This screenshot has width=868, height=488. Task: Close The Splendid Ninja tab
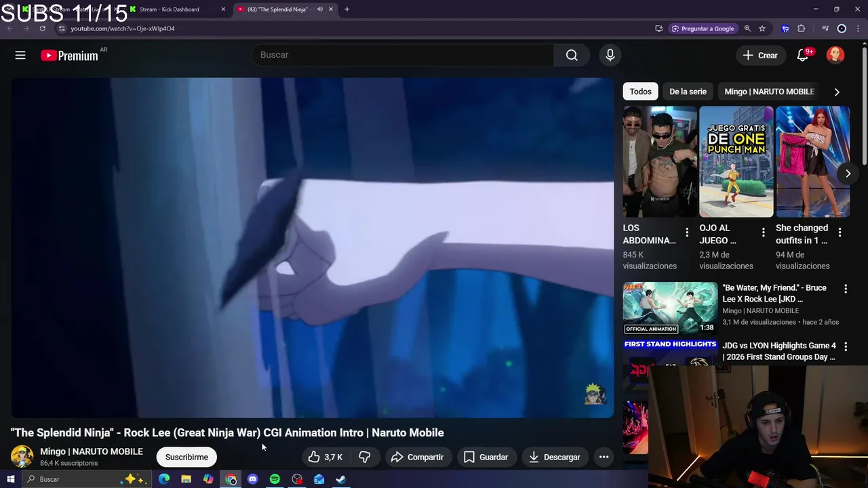[331, 9]
